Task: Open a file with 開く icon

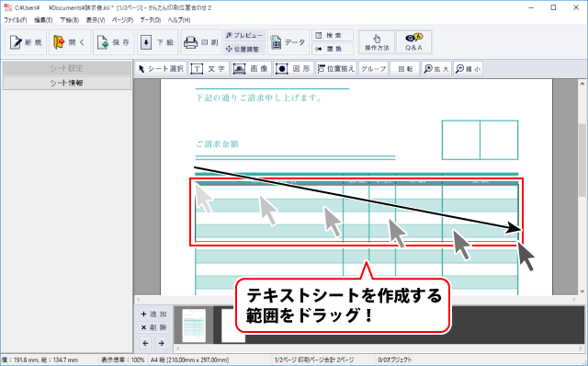Action: coord(70,42)
